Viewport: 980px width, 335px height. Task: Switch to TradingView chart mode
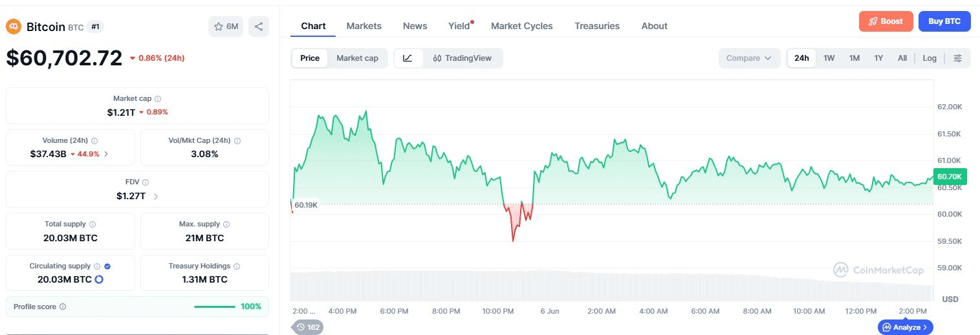tap(463, 58)
